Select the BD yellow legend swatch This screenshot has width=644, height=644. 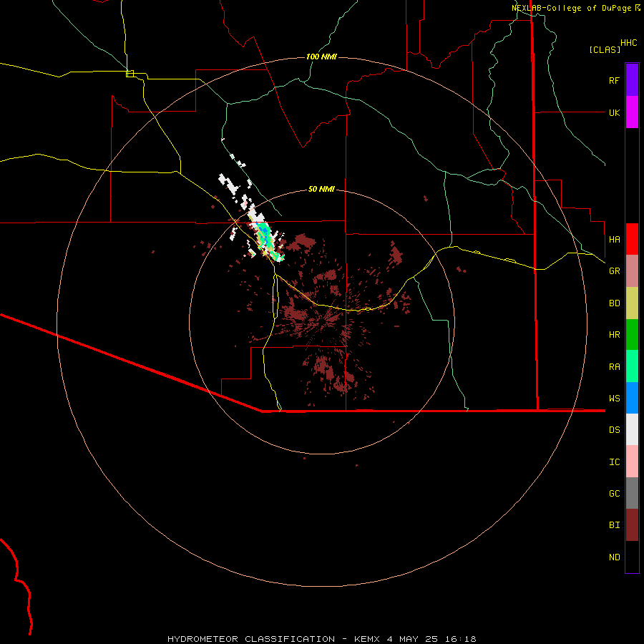(632, 303)
